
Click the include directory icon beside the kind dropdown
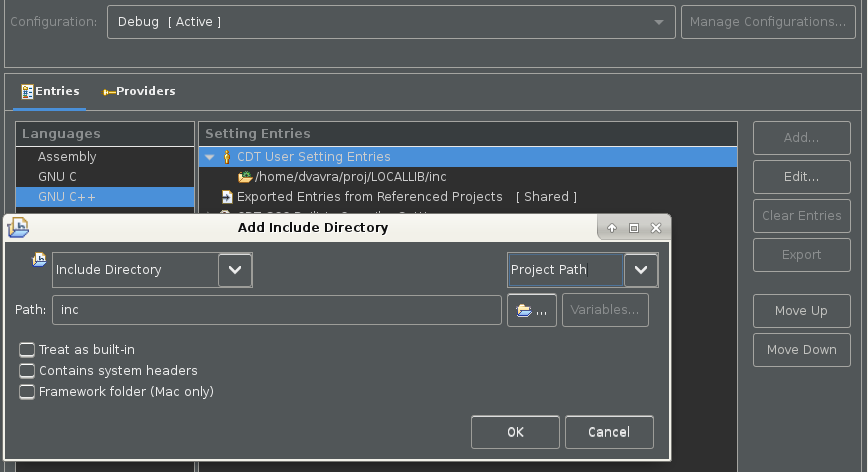point(39,260)
